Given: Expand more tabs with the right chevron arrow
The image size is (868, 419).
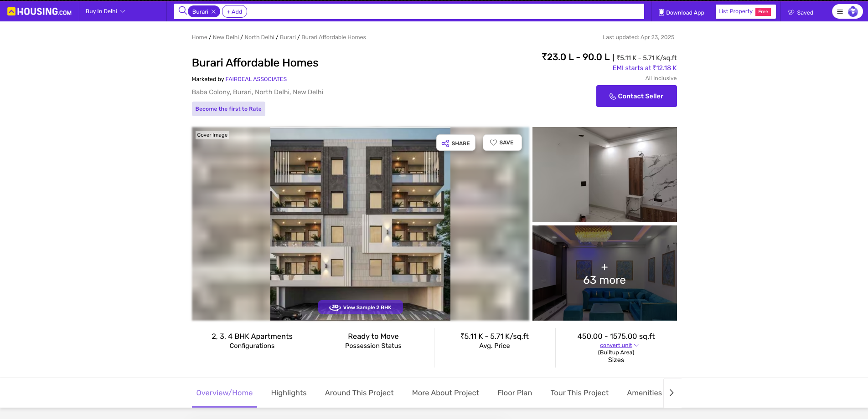Looking at the screenshot, I should [671, 392].
